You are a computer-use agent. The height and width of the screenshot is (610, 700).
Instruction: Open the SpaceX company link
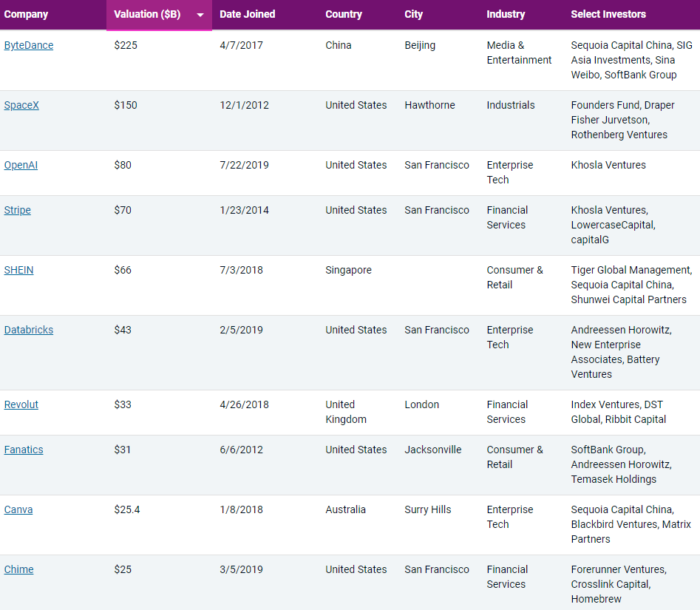pos(21,105)
